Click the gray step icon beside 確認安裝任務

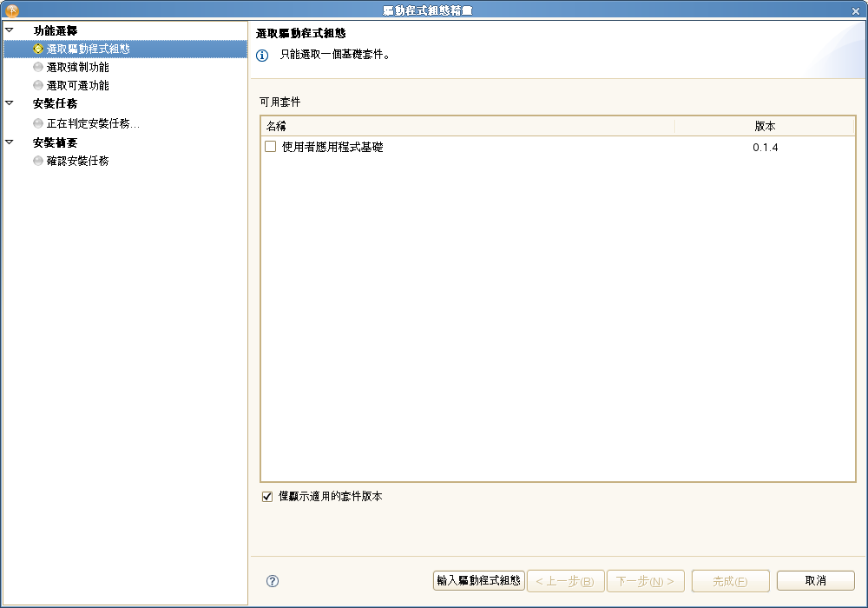coord(38,161)
